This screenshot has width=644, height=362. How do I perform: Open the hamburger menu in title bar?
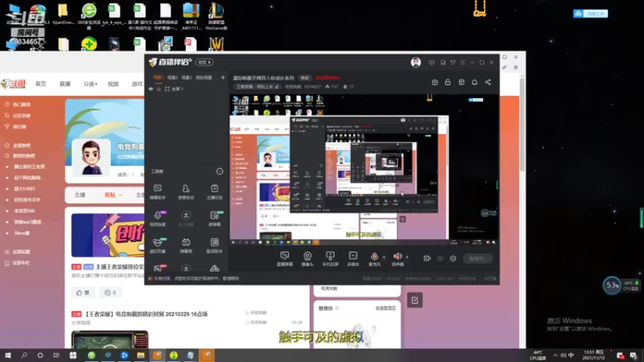462,63
